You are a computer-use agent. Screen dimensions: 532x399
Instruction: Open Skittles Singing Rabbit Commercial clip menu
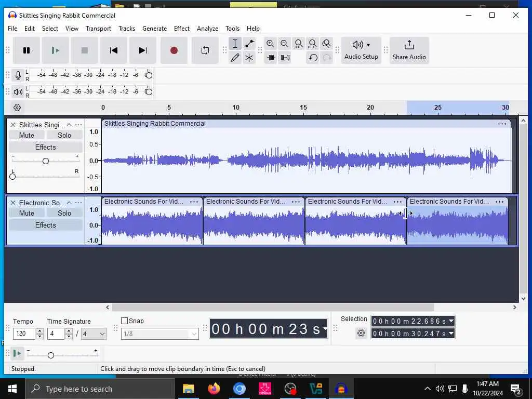pos(502,124)
